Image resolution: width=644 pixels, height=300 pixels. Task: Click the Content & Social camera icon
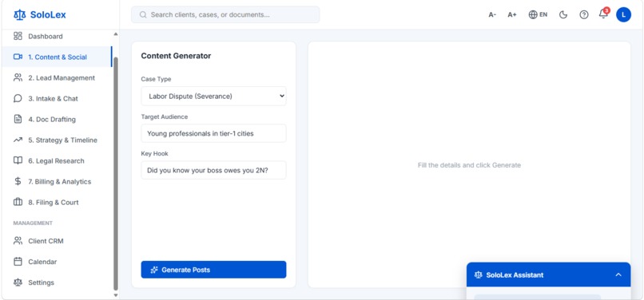(18, 57)
